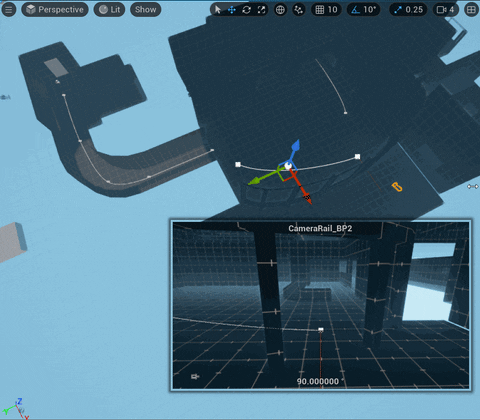Open the Perspective view mode menu
This screenshot has height=420, width=480.
pos(55,10)
